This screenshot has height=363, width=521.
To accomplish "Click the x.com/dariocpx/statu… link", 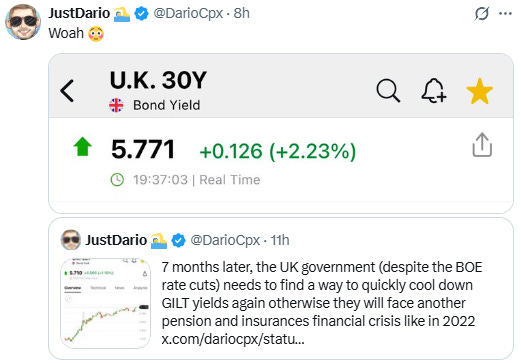I will tap(233, 339).
